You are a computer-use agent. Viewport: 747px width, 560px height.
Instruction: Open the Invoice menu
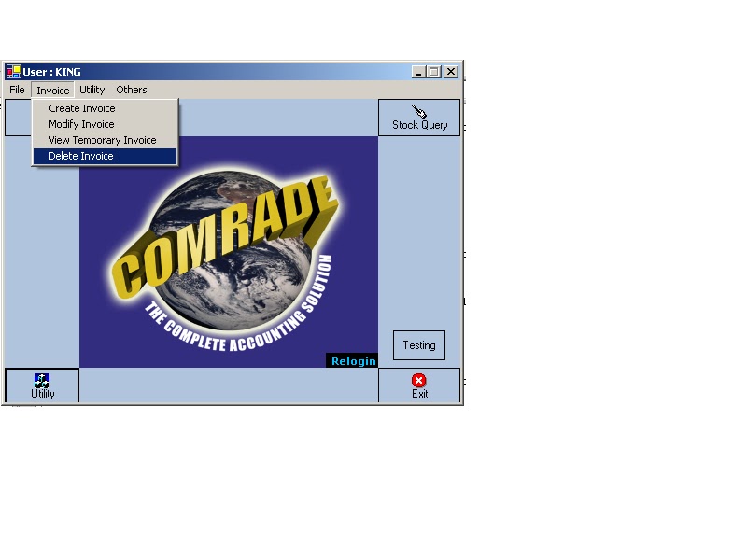click(x=52, y=90)
